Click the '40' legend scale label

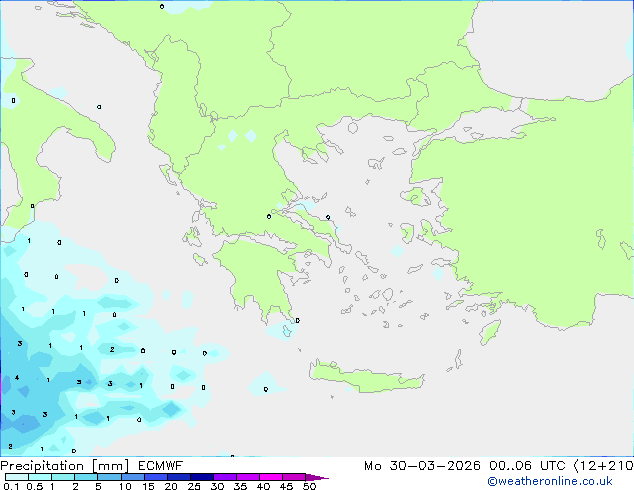[x=263, y=486]
